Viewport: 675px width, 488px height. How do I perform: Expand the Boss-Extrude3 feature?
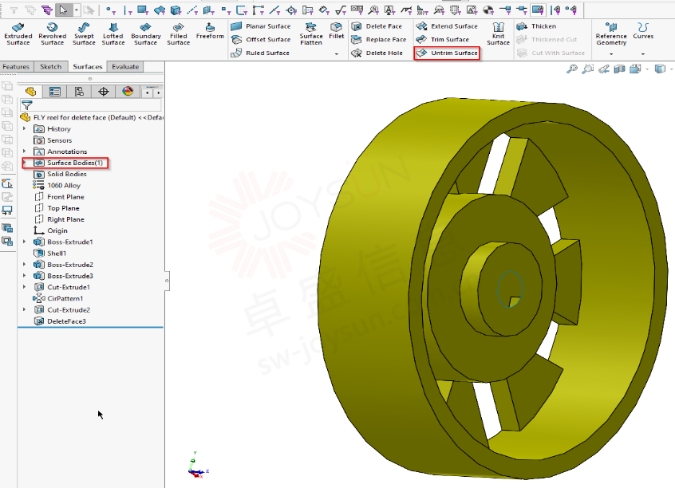[x=25, y=275]
